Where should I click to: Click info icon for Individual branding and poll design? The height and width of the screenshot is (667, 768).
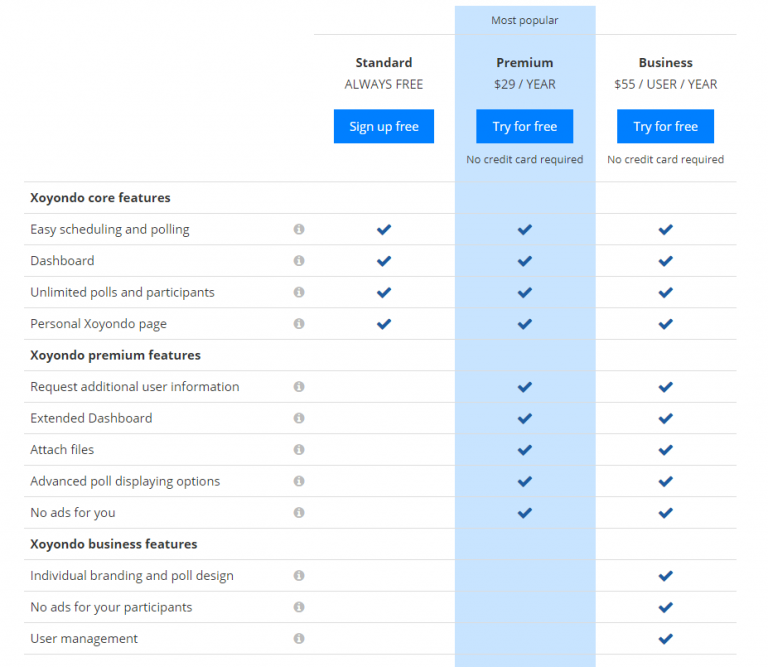click(298, 576)
